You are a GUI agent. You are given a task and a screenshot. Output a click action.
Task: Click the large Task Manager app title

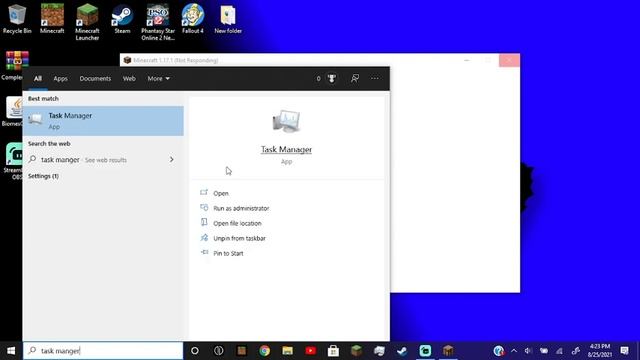(286, 149)
